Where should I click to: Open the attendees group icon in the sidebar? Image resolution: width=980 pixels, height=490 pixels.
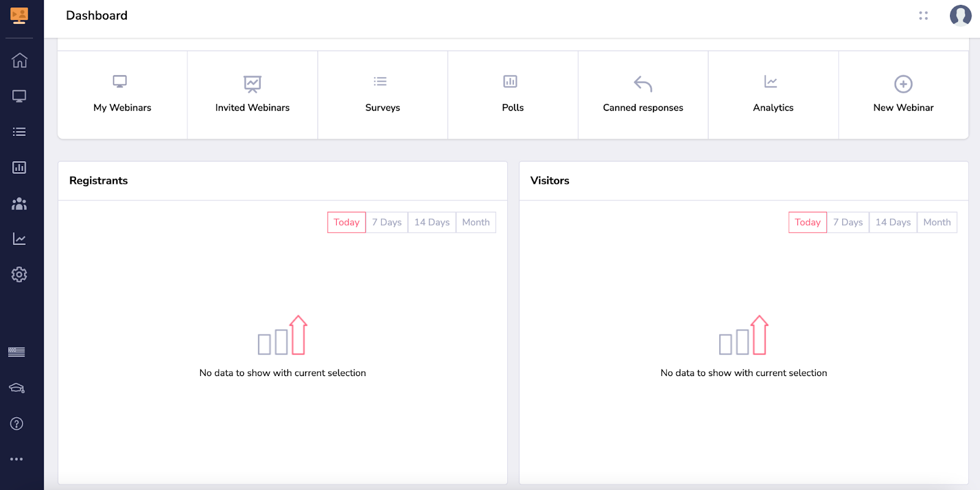tap(20, 203)
